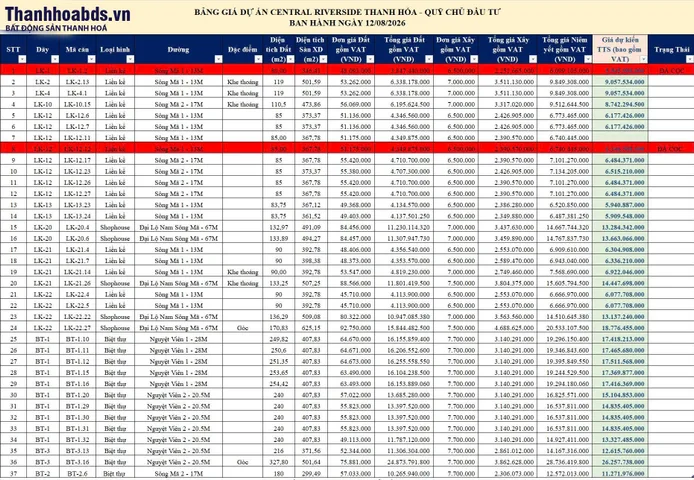Select price cell '6.515.210.000'
Viewport: 694px width, 480px height.
pyautogui.click(x=621, y=171)
